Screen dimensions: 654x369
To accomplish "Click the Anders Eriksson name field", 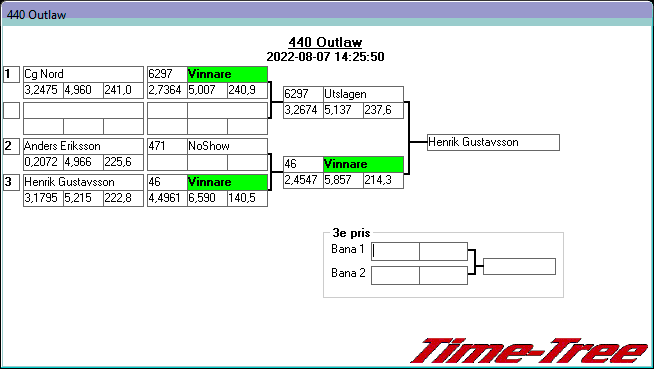I will point(83,146).
